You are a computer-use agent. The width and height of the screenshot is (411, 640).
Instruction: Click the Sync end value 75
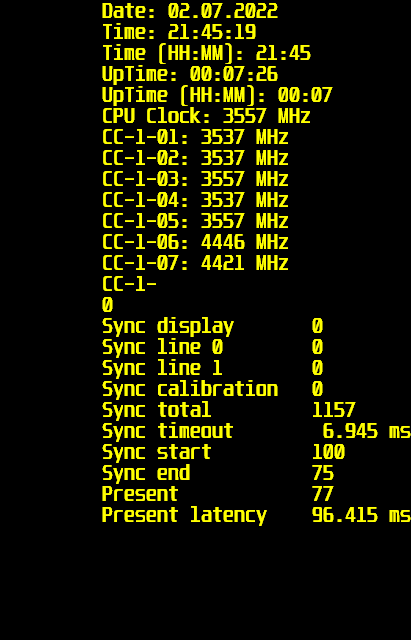click(323, 473)
